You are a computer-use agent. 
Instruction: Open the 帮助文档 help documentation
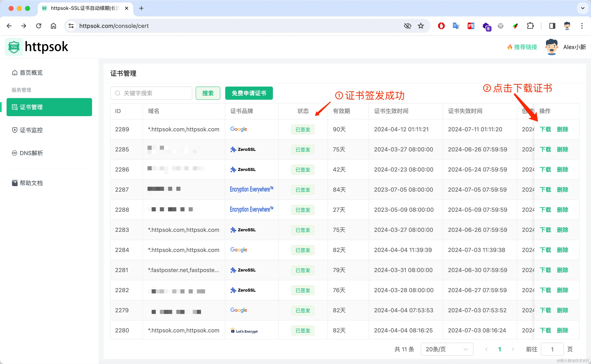point(28,183)
